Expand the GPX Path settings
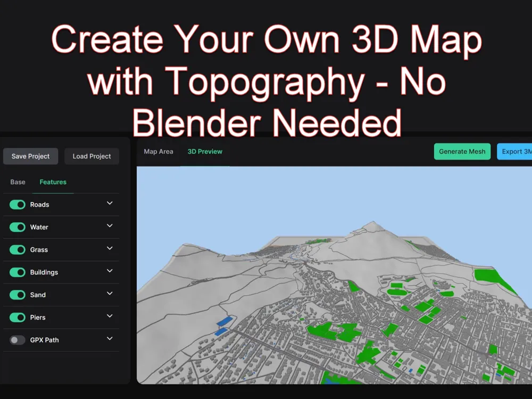 [x=109, y=338]
